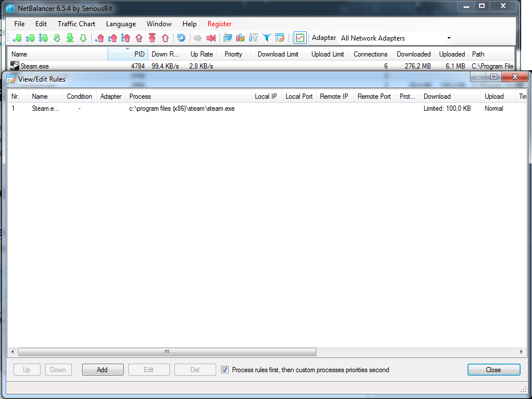Click 'Limited: 100,0 KB' download cell
The height and width of the screenshot is (399, 532).
click(x=447, y=108)
